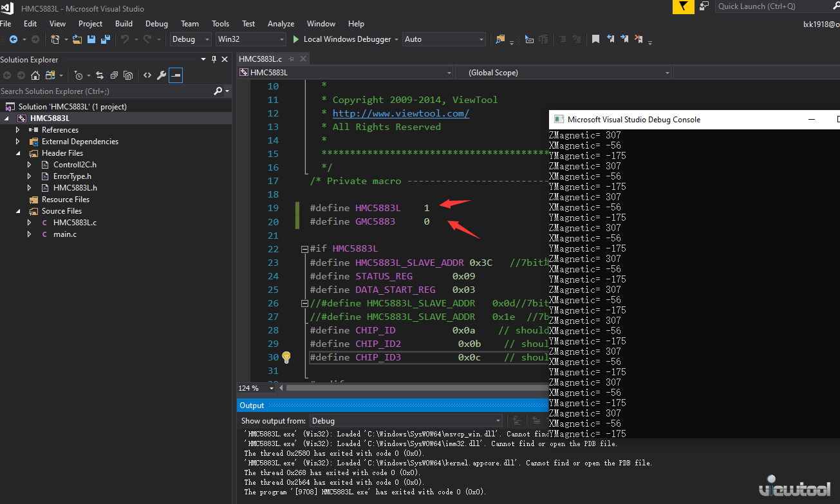
Task: Click the lightbulb quick action on line 30
Action: click(286, 357)
